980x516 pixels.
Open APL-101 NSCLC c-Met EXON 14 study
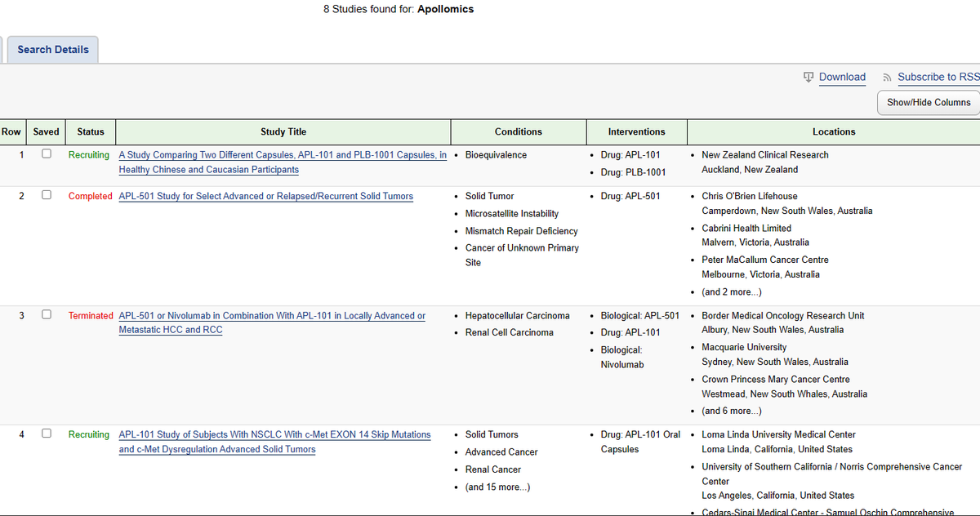pyautogui.click(x=274, y=442)
